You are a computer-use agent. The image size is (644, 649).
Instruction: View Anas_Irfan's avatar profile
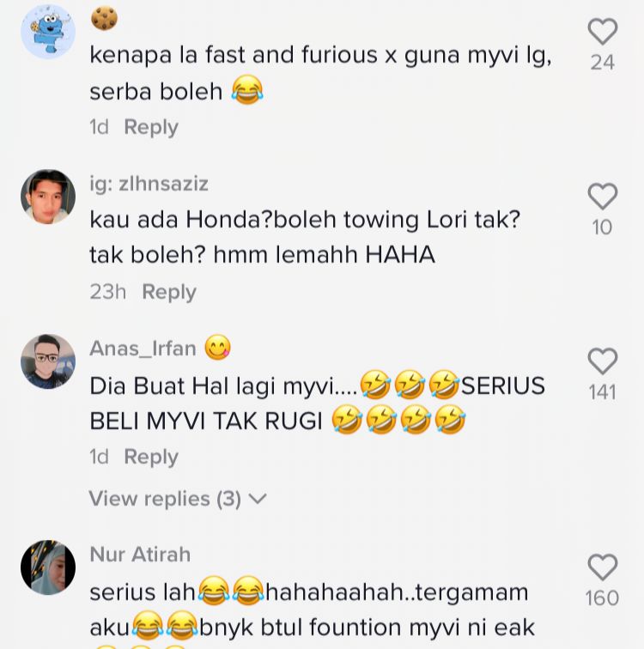48,361
